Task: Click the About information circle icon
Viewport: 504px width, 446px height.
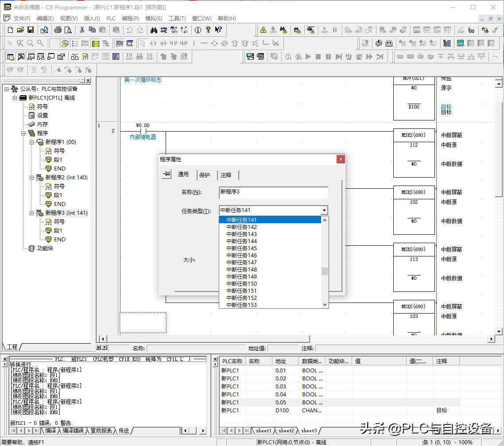Action: point(198,30)
